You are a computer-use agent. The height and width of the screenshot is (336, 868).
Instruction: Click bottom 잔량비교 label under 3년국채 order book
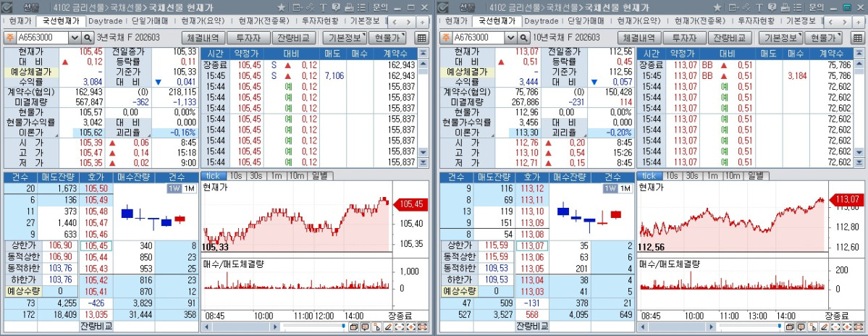pyautogui.click(x=96, y=325)
